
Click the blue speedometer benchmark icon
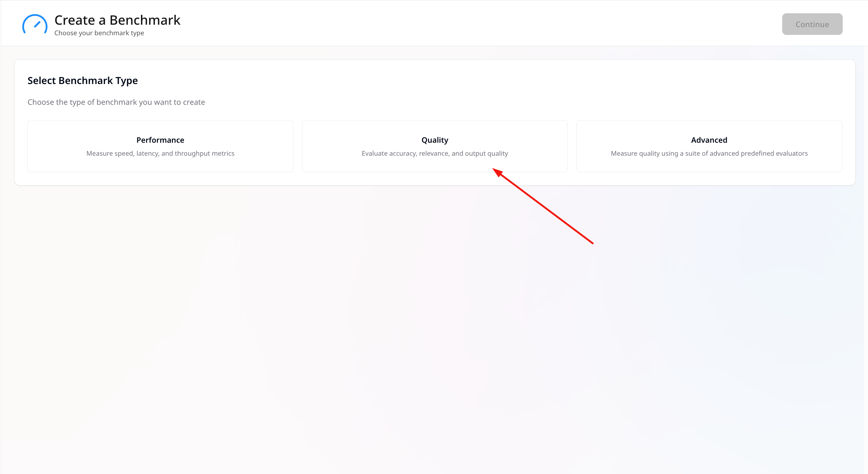tap(35, 24)
